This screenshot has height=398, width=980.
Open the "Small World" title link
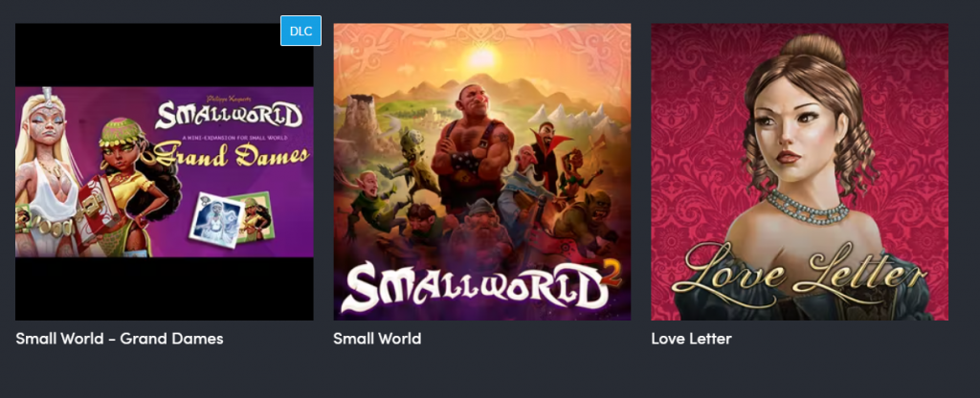tap(377, 339)
